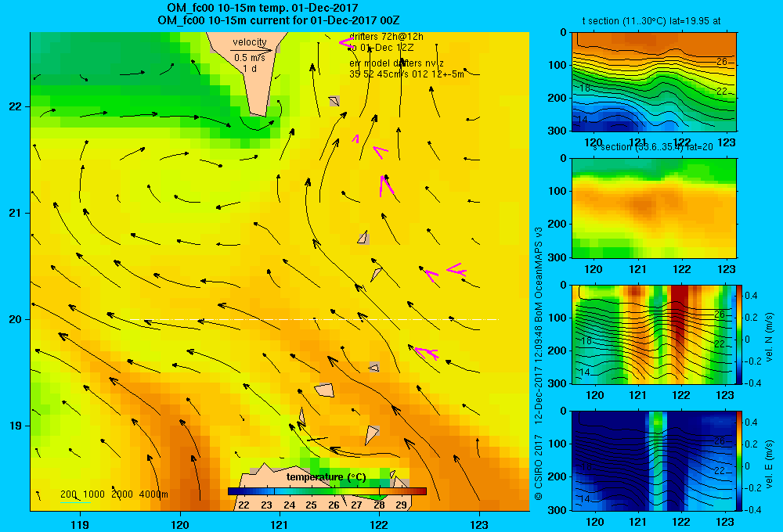
Task: Click latitude label 22 on main map axis
Action: (x=16, y=107)
